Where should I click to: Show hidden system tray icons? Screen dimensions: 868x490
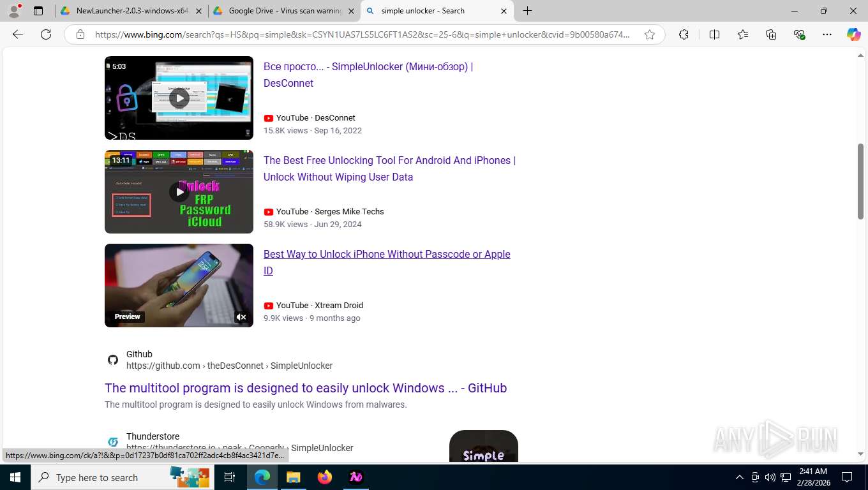pyautogui.click(x=740, y=477)
